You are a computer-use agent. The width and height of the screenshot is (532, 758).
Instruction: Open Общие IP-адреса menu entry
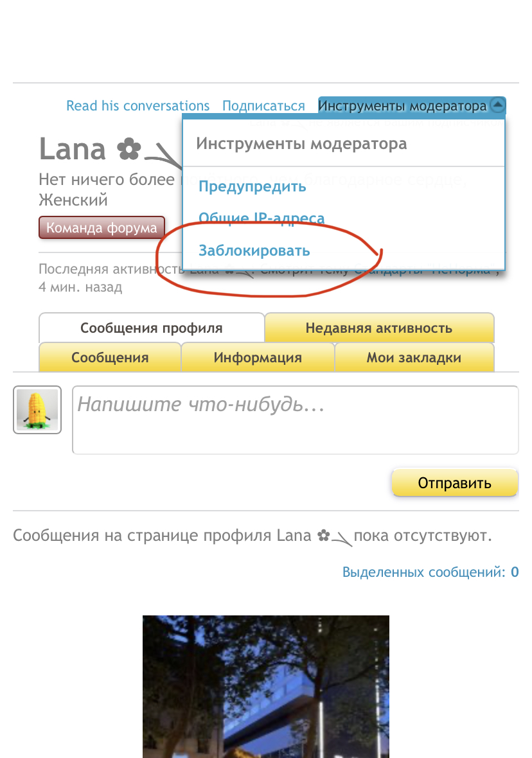coord(262,218)
